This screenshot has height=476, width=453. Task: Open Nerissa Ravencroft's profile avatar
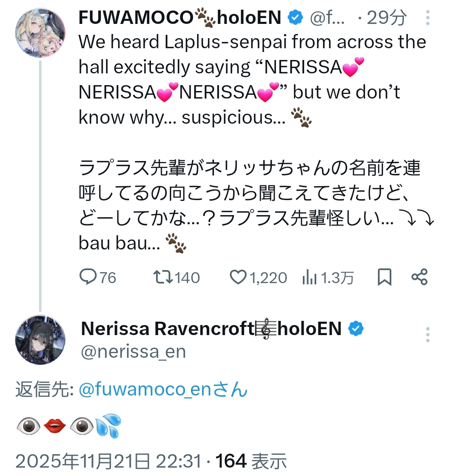pyautogui.click(x=40, y=340)
